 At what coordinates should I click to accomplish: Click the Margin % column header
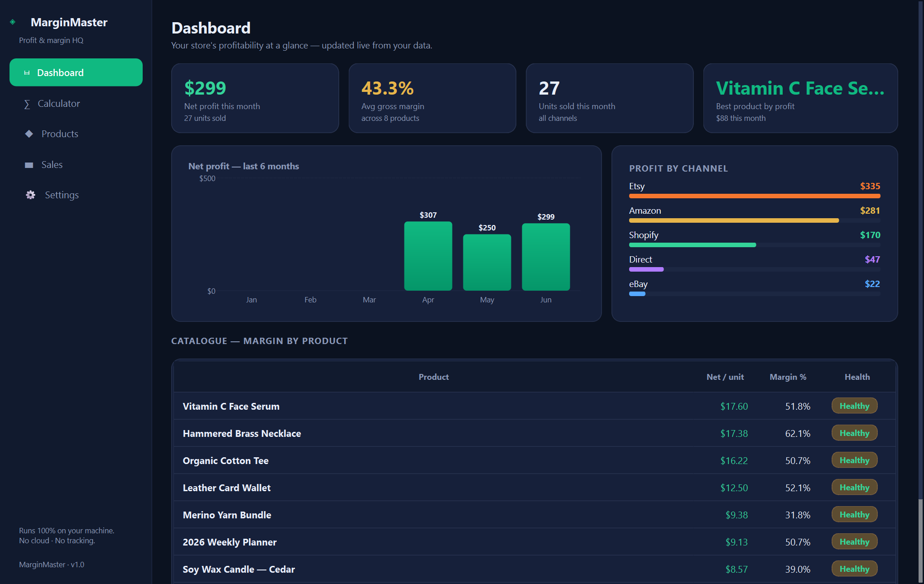coord(788,377)
